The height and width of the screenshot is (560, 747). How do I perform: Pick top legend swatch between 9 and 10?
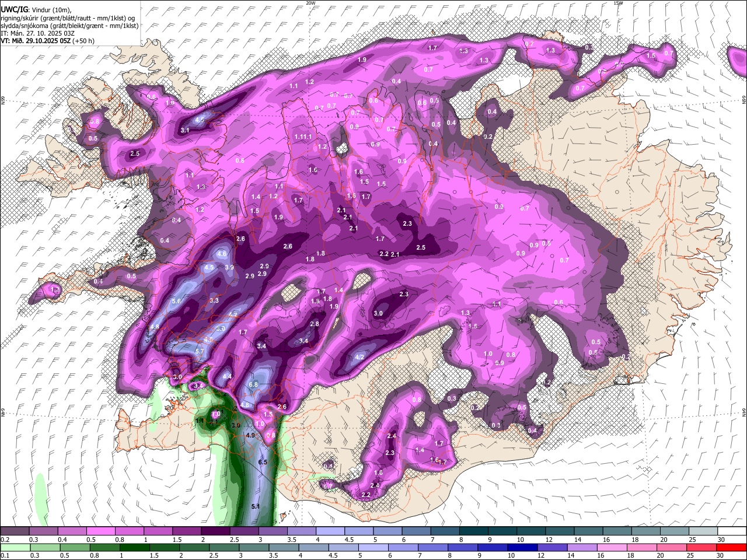[502, 531]
